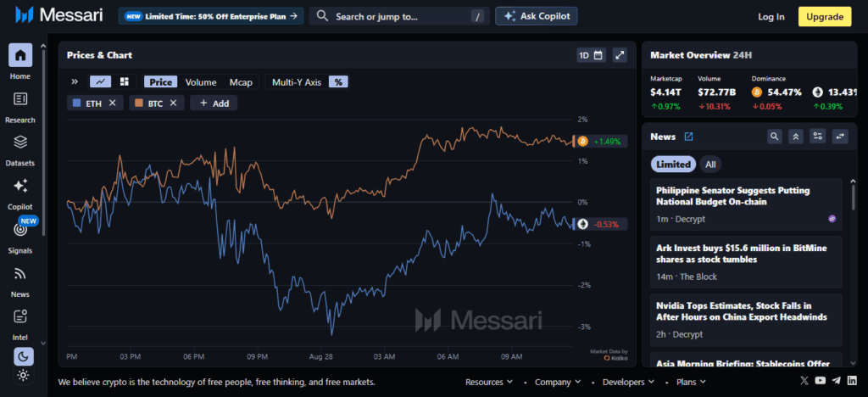Switch to dark mode moon icon
This screenshot has width=868, height=397.
23,356
